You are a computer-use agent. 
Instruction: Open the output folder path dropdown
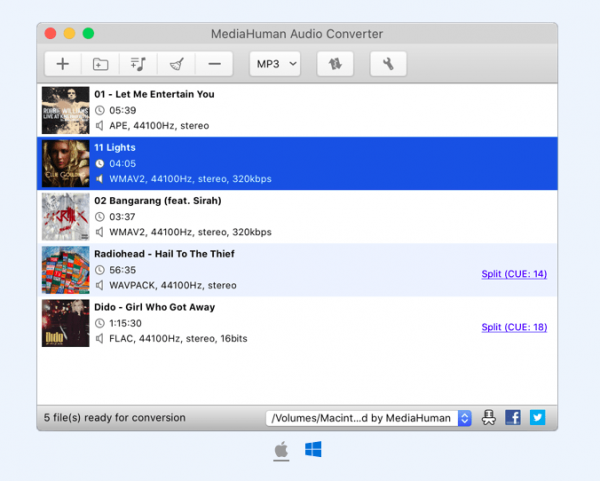tap(368, 418)
